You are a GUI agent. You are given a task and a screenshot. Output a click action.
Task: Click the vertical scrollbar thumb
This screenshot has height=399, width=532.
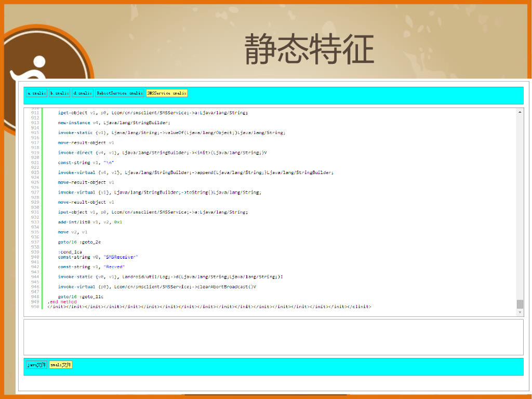click(520, 304)
